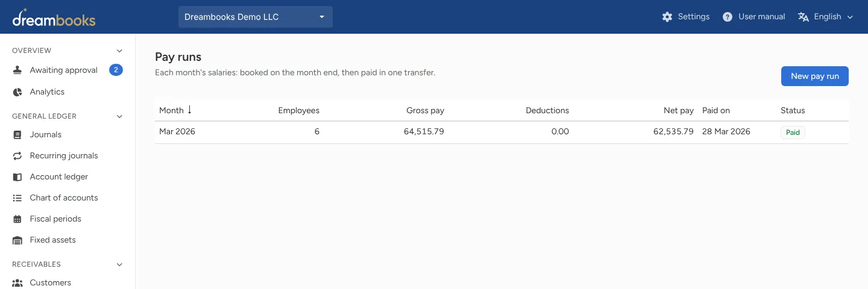The height and width of the screenshot is (289, 868).
Task: Open the English language dropdown
Action: [826, 17]
